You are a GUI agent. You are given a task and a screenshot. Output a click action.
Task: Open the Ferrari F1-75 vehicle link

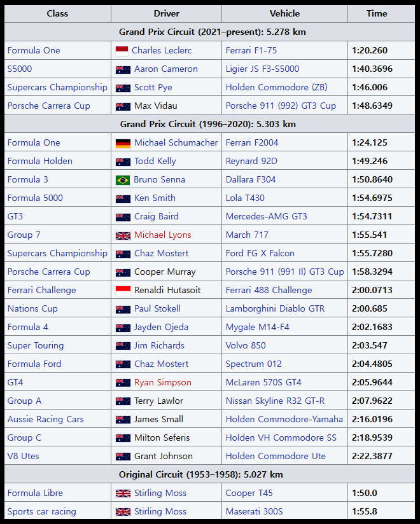[251, 50]
